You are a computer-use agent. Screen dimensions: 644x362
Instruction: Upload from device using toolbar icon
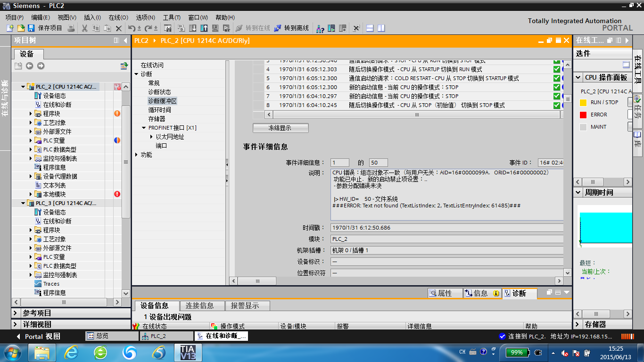(204, 28)
